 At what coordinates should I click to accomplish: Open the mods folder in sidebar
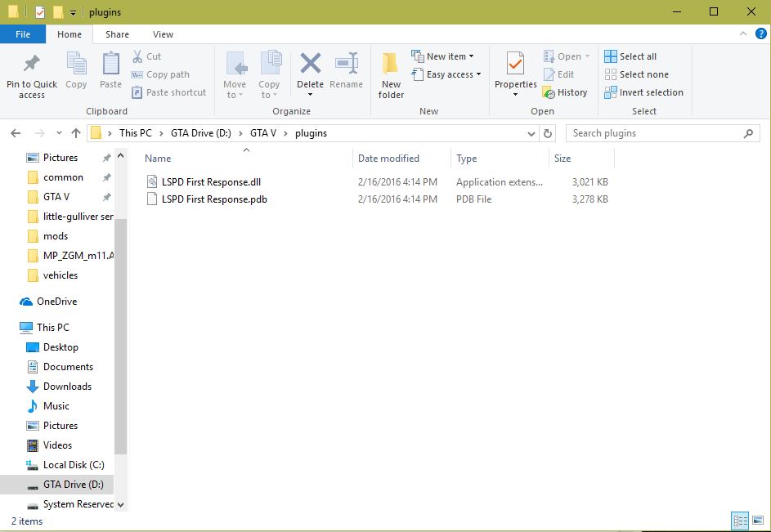point(56,236)
